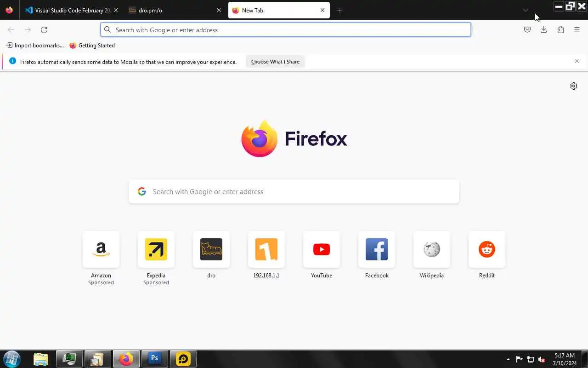Launch Photoshop from the taskbar
The height and width of the screenshot is (368, 588).
(154, 359)
